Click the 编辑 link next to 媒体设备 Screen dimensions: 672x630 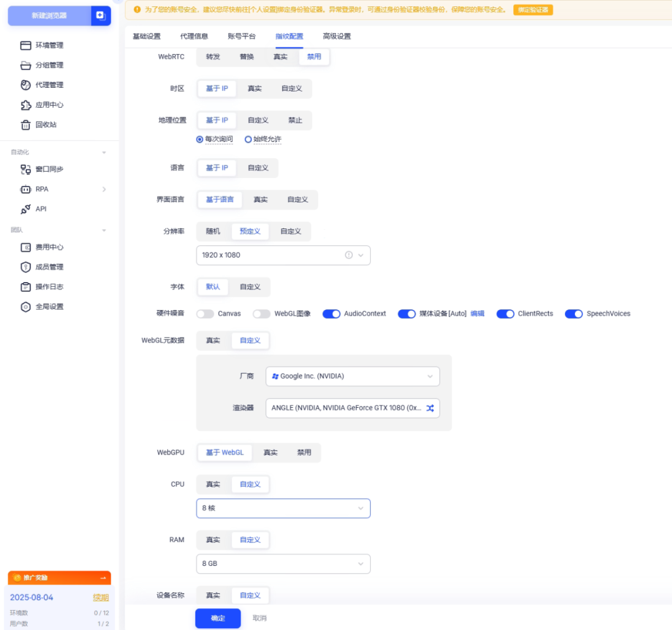pyautogui.click(x=477, y=314)
